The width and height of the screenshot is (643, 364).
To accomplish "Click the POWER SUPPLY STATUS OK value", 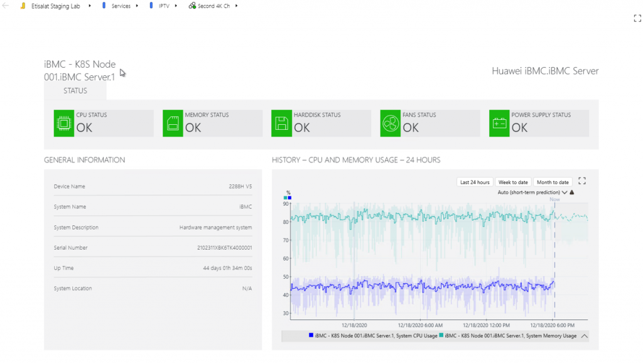I will click(x=519, y=128).
